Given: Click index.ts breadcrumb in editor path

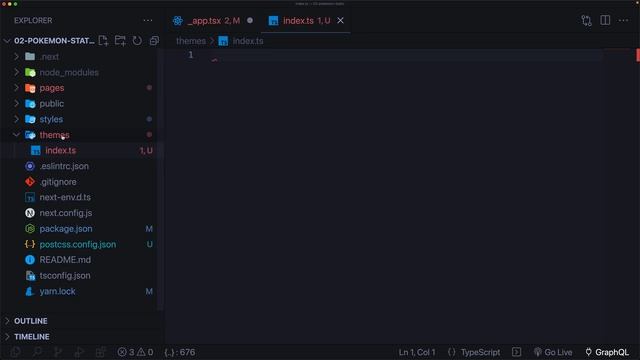Looking at the screenshot, I should pos(248,41).
